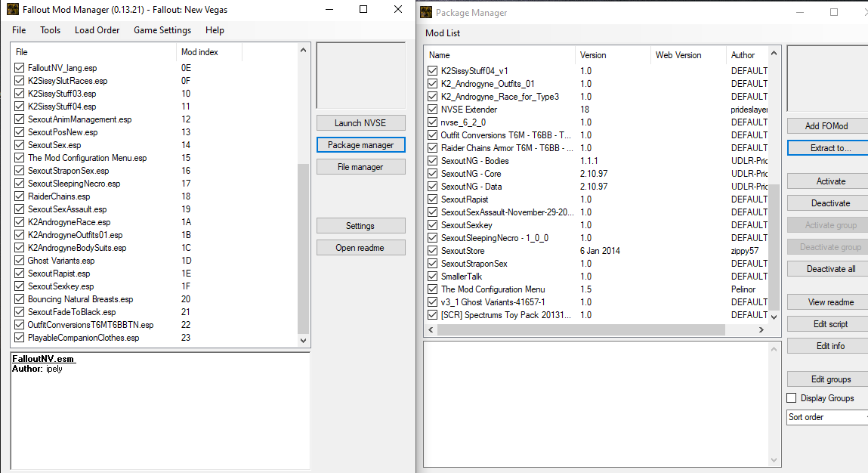Sort plugin list by File column header
868x473 pixels.
[94, 52]
